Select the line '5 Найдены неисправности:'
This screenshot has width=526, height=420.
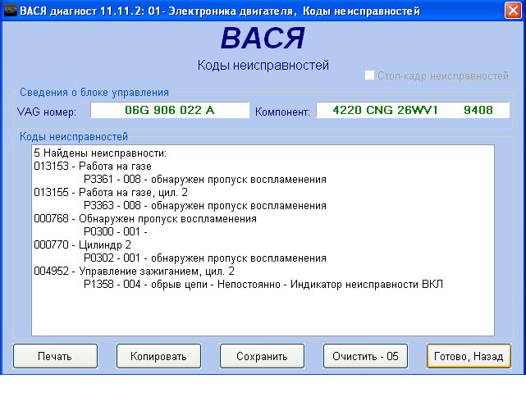(100, 153)
